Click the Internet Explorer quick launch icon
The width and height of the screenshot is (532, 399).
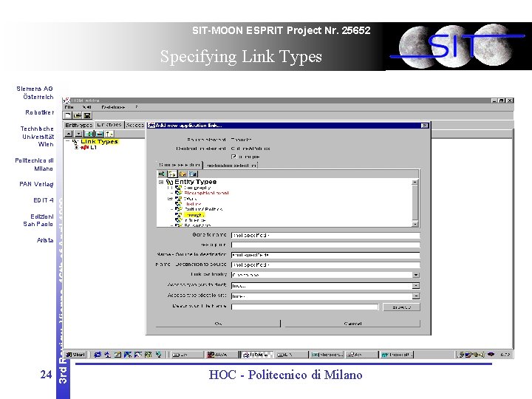coord(98,355)
